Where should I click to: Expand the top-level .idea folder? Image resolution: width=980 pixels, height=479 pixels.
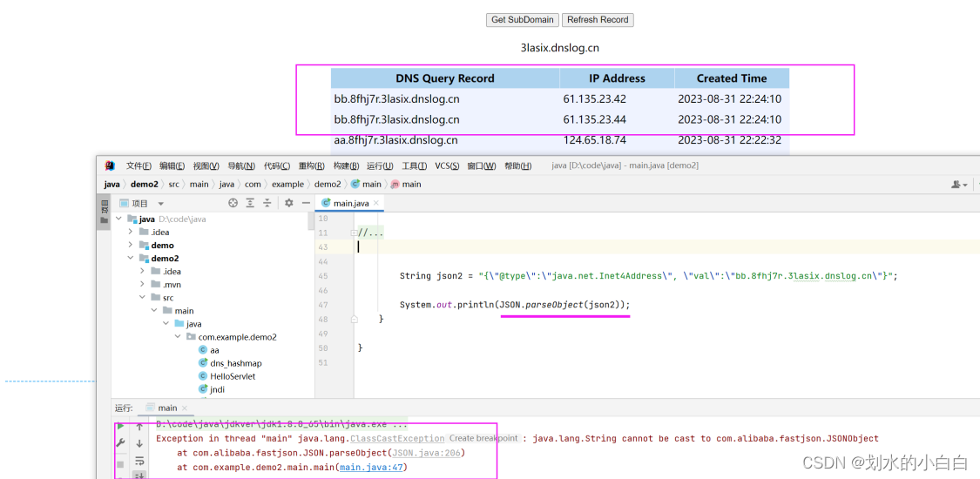[130, 233]
